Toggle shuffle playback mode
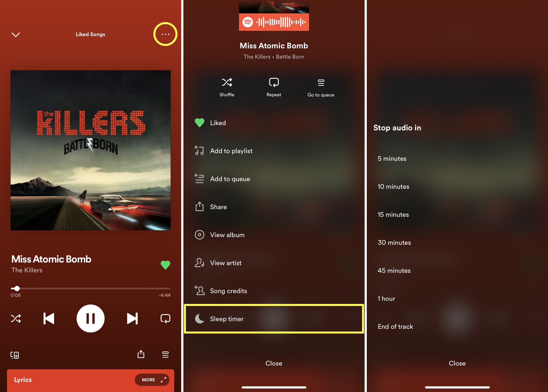Image resolution: width=548 pixels, height=392 pixels. (16, 318)
